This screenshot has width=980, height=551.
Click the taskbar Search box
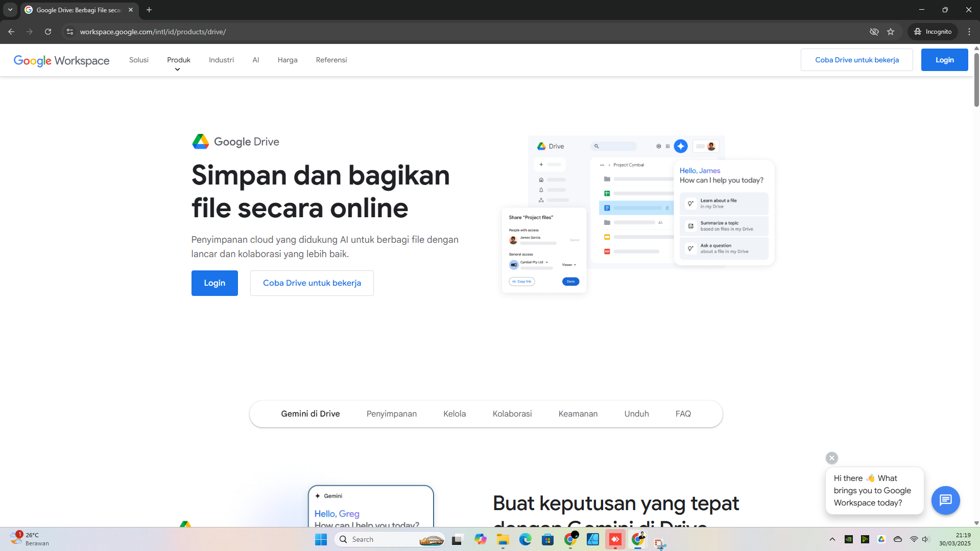pyautogui.click(x=390, y=539)
